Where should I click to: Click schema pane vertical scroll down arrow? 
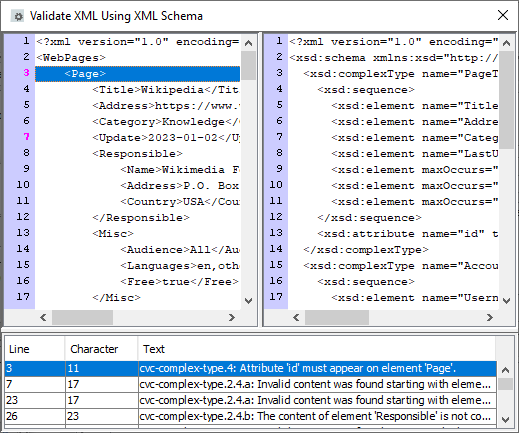click(506, 301)
